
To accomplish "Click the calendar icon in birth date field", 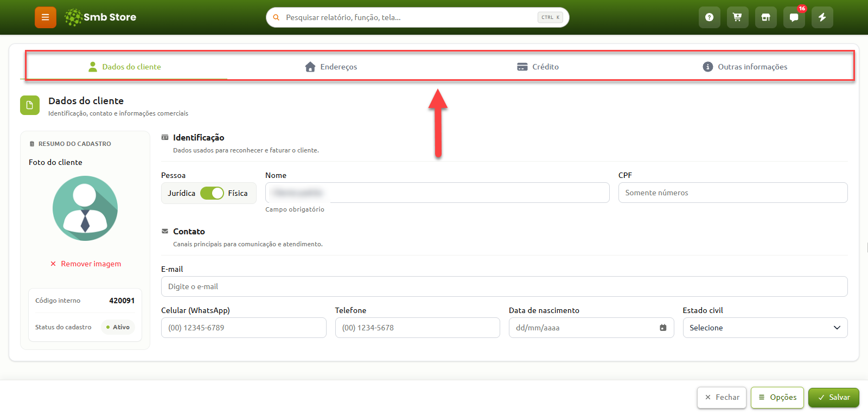I will [x=663, y=328].
